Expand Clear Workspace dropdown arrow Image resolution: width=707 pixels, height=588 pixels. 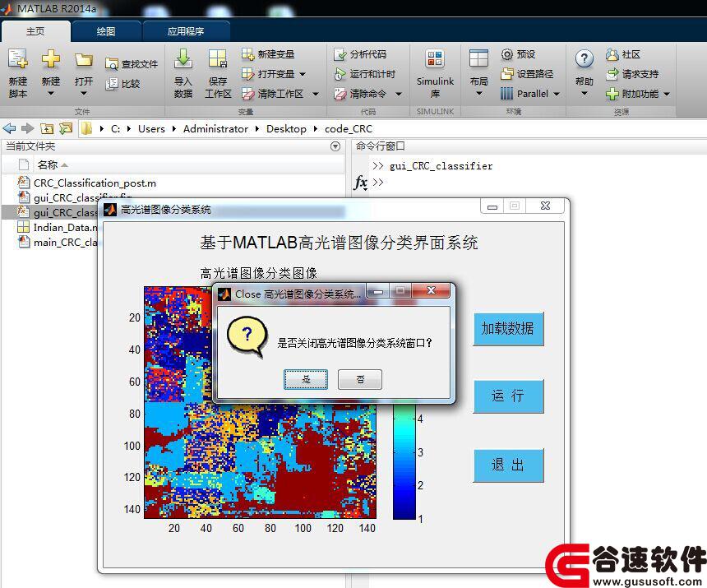coord(316,94)
